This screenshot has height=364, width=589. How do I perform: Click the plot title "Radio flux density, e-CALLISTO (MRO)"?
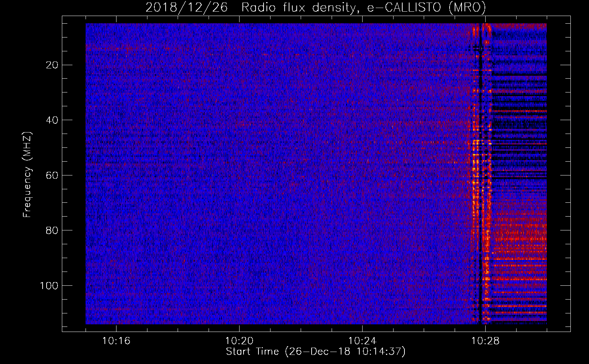tap(363, 8)
